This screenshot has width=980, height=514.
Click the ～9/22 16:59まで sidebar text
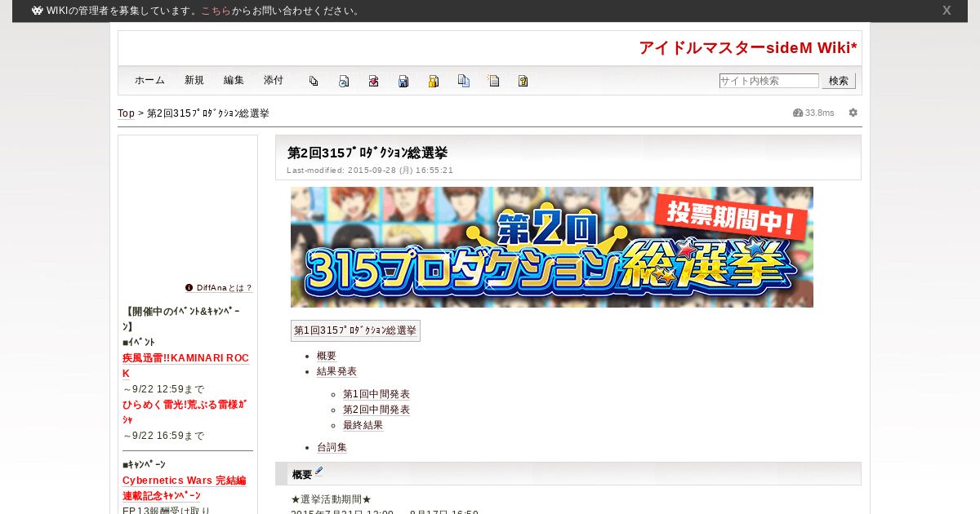click(x=163, y=436)
